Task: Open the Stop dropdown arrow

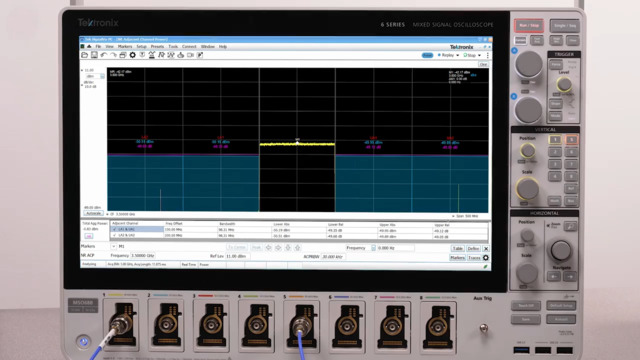Action: pos(479,55)
